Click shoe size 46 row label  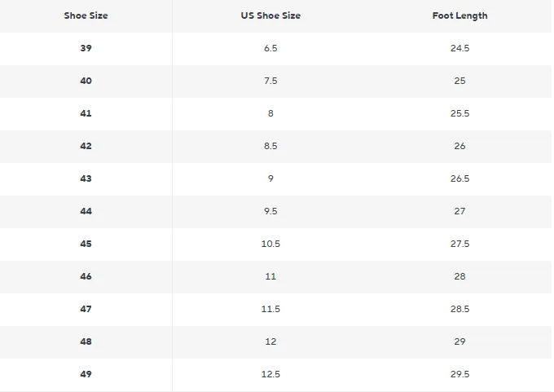86,276
